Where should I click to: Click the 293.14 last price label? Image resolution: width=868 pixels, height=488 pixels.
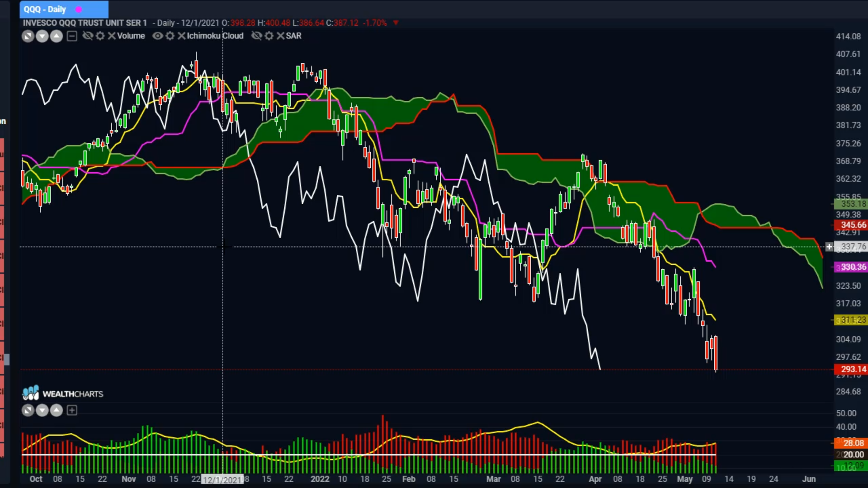(x=851, y=369)
